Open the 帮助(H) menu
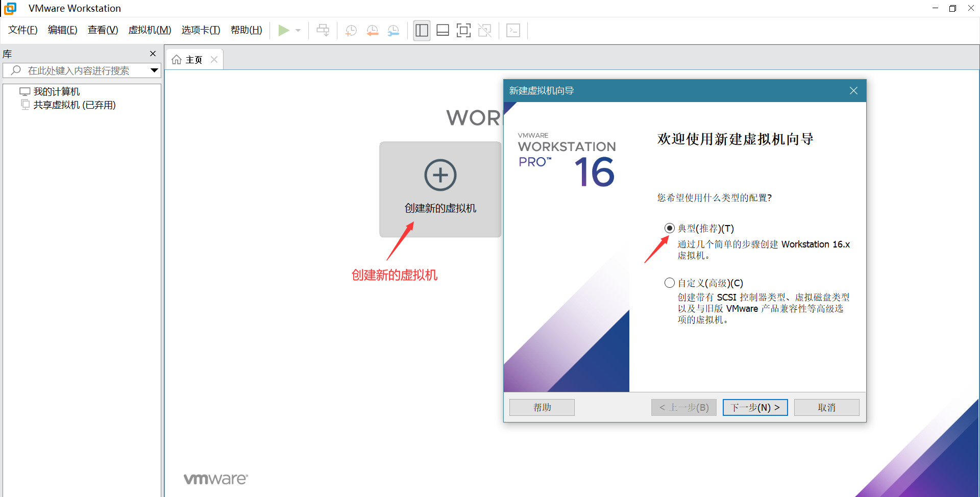The width and height of the screenshot is (980, 497). 246,30
